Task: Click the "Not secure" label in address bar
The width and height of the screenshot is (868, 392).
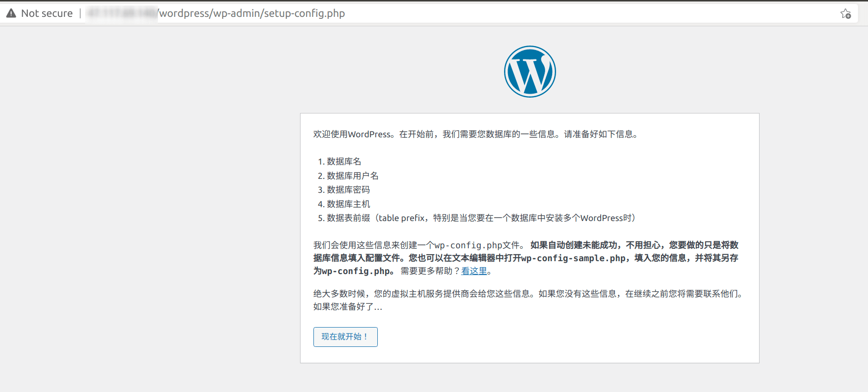Action: (x=47, y=13)
